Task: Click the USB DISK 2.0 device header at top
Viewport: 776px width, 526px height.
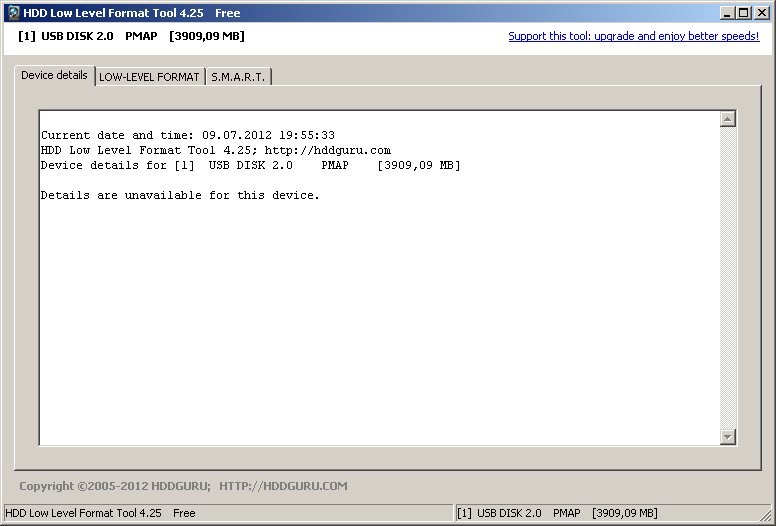Action: [x=131, y=36]
